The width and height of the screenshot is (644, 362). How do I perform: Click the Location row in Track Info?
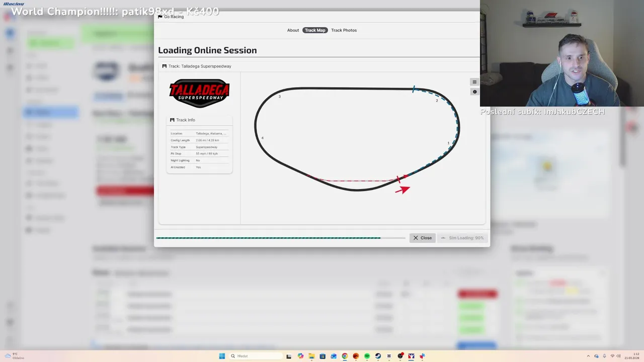199,134
